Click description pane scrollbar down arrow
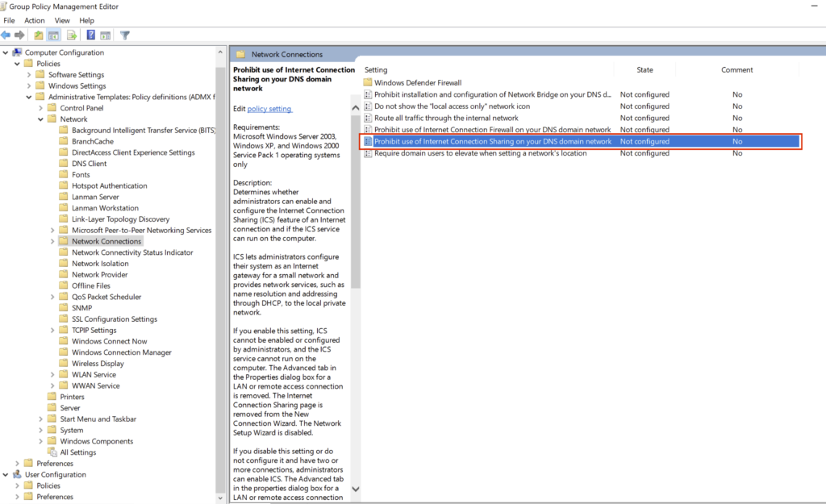This screenshot has width=826, height=504. [x=355, y=488]
